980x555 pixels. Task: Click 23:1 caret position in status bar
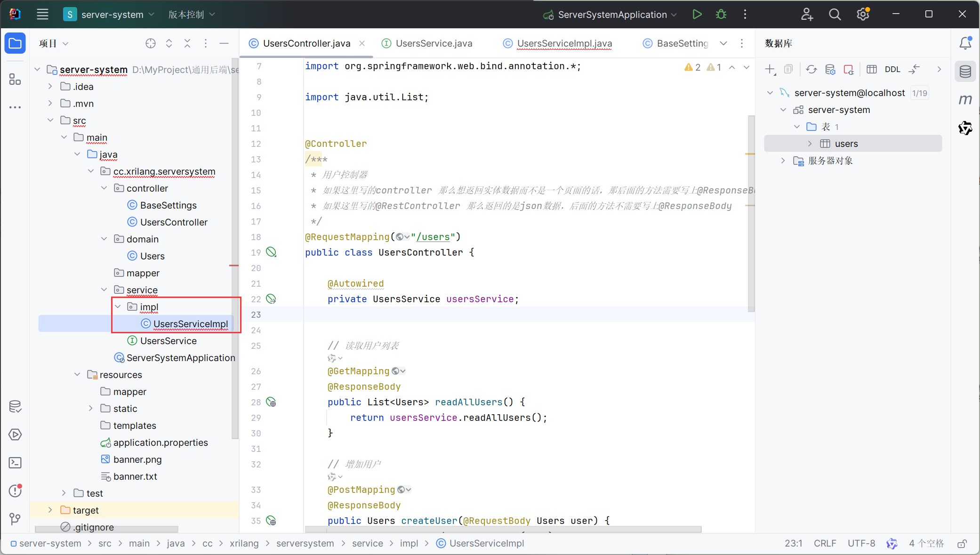click(x=794, y=544)
